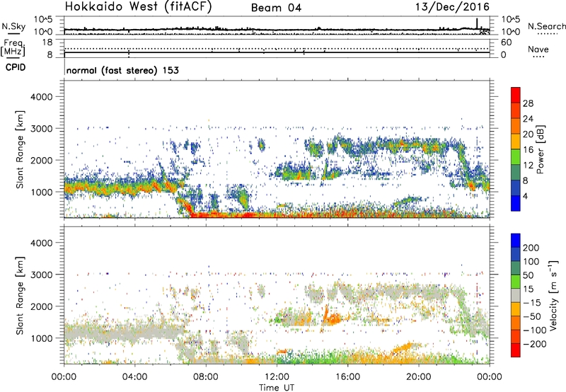566x392 pixels.
Task: Pick the gray Velocity segment between 15 and -15
Action: [x=516, y=295]
